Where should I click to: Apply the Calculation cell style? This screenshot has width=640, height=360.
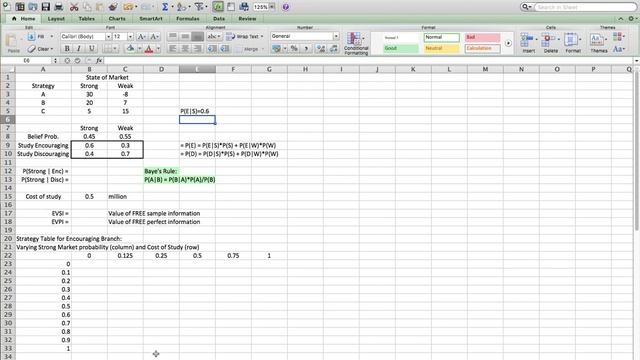[x=482, y=48]
